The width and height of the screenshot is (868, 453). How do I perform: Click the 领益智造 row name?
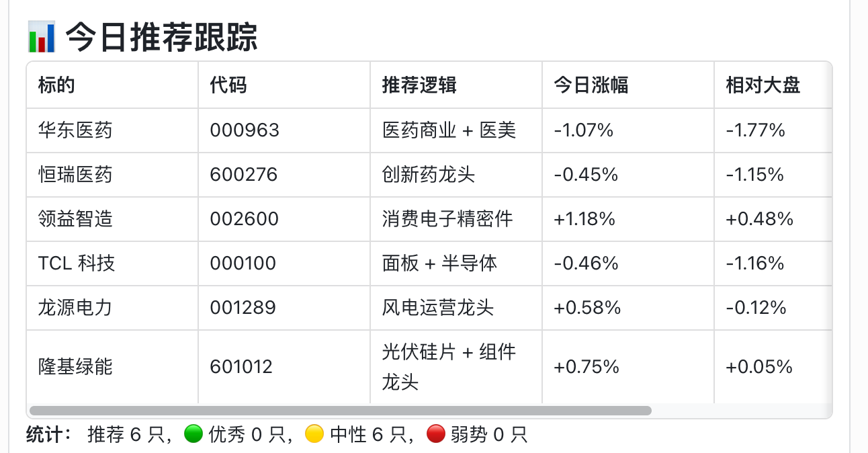[x=75, y=219]
